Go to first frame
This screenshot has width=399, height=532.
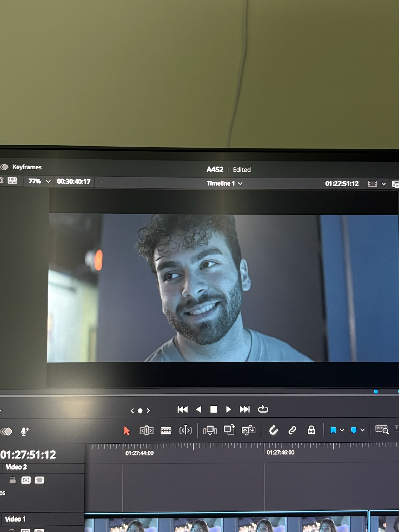182,410
